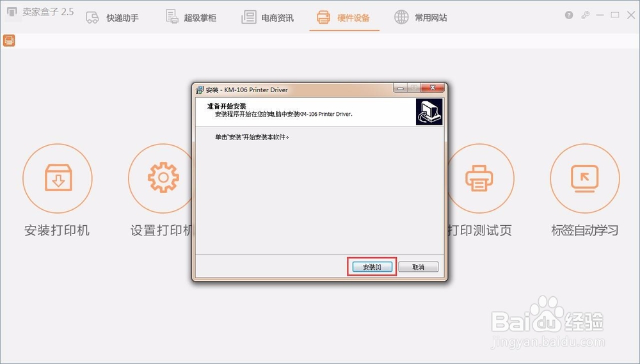Click the 打印测试页 label
Screen dimensions: 640x364
coord(479,230)
